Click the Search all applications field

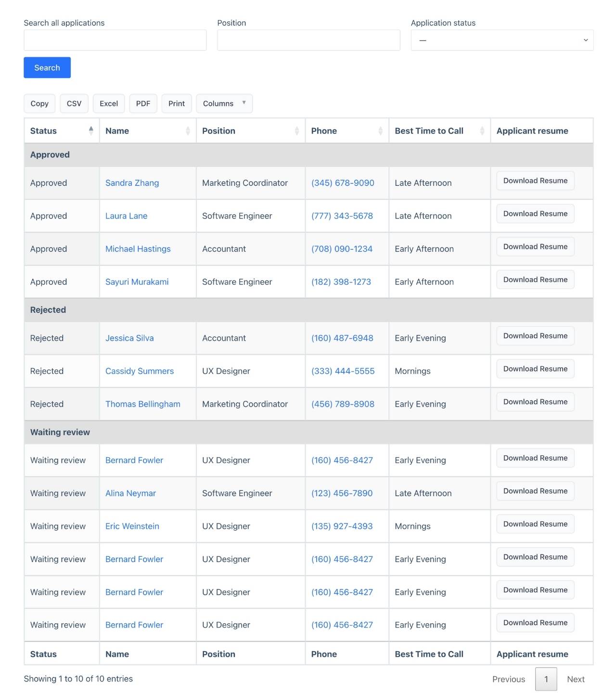click(115, 40)
